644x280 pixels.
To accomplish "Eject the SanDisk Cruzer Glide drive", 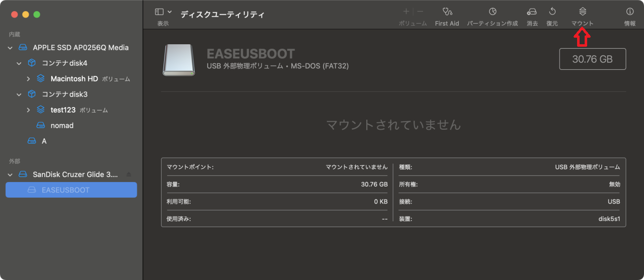I will point(128,174).
